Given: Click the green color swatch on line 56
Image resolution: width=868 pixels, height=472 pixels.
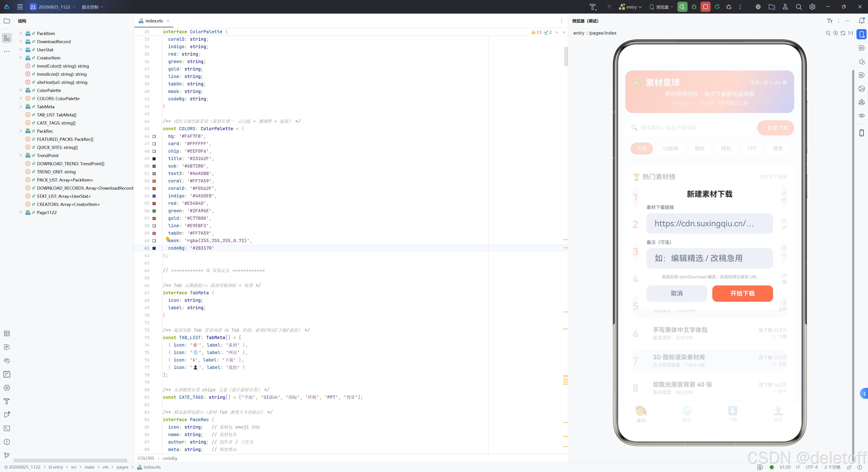Looking at the screenshot, I should point(154,211).
